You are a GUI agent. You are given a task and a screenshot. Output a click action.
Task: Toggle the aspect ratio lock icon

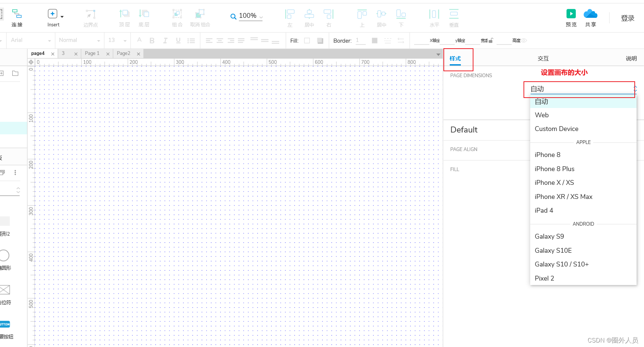tap(491, 40)
